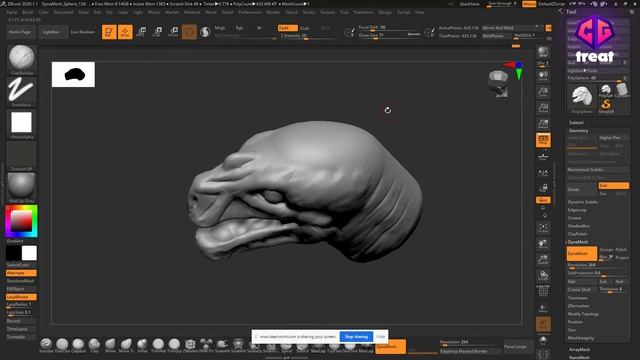The image size is (640, 360).
Task: Toggle the Alternate button
Action: point(21,273)
